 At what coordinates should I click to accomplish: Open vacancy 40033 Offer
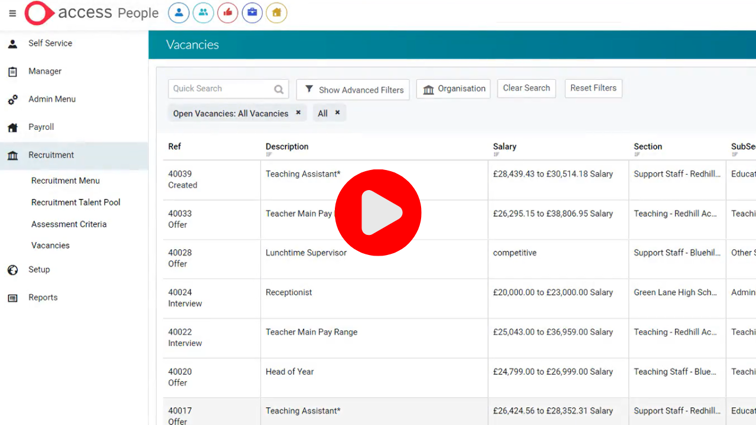pos(180,219)
